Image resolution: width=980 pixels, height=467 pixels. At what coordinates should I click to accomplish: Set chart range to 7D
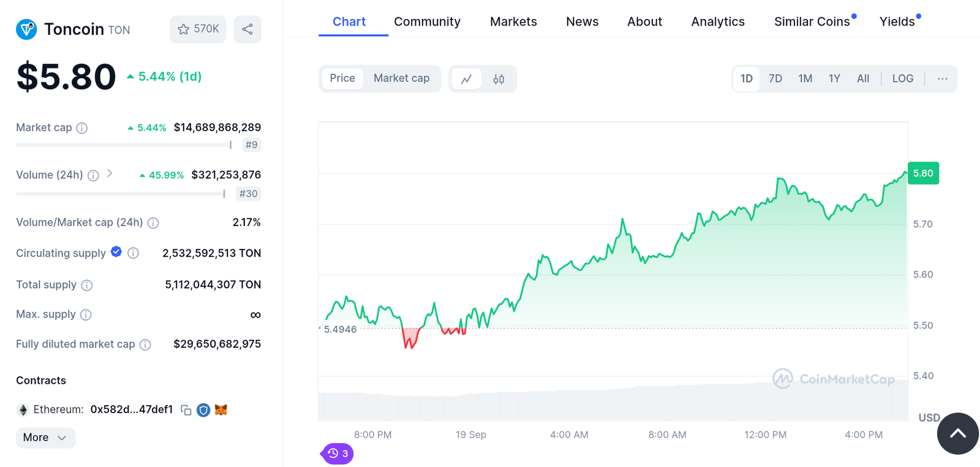point(775,78)
